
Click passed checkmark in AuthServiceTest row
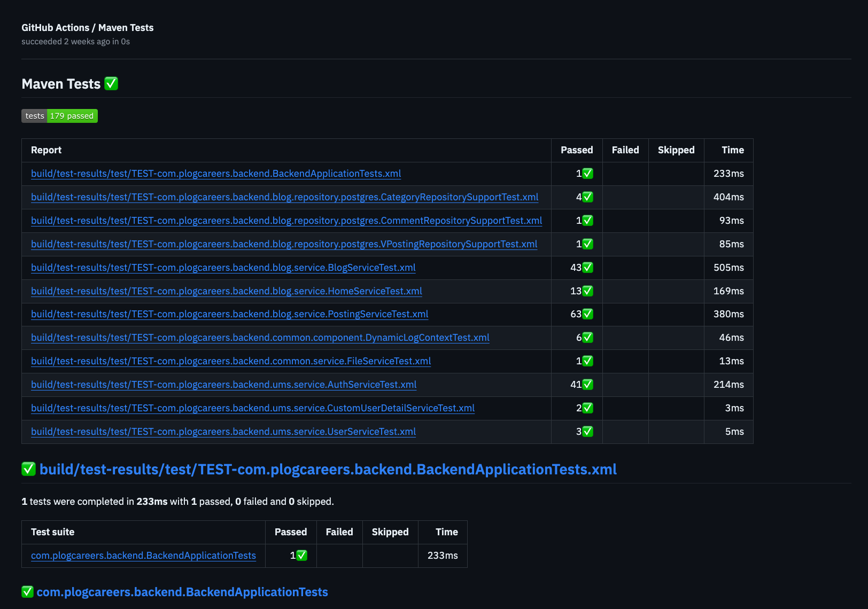[587, 385]
